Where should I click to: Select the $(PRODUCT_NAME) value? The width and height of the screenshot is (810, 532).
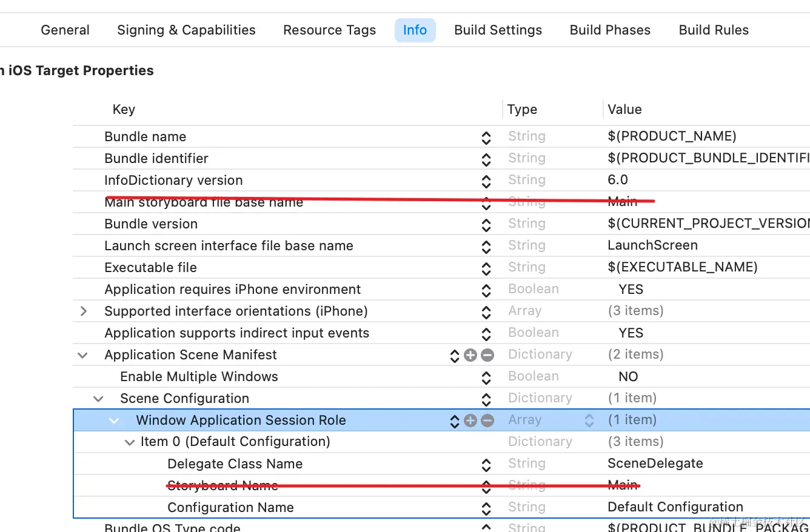[672, 137]
